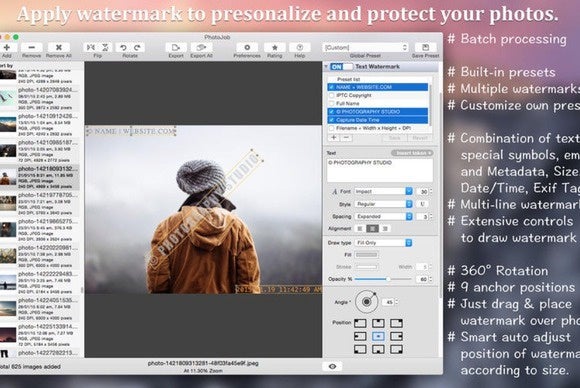Viewport: 580px width, 388px height.
Task: Open Help from the toolbar
Action: point(300,47)
